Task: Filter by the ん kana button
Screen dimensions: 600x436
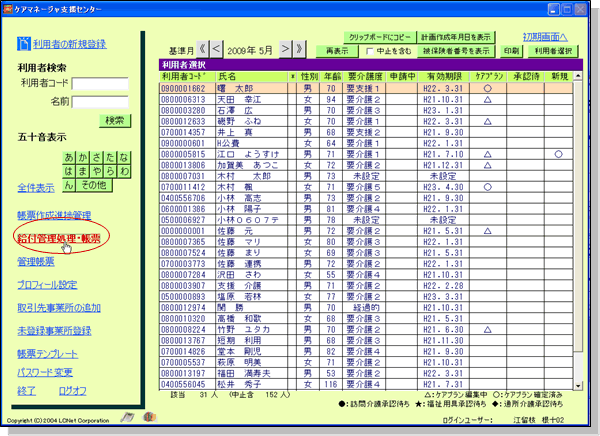Action: [69, 185]
